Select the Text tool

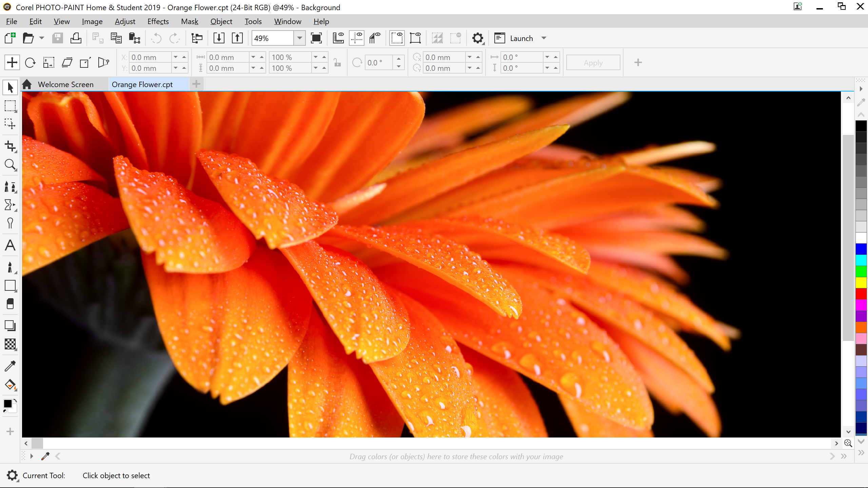[10, 245]
